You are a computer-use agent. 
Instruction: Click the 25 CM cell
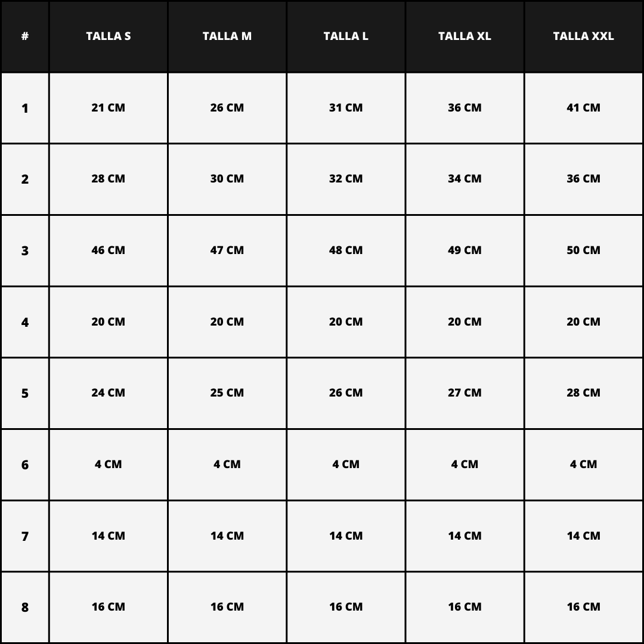click(x=227, y=393)
